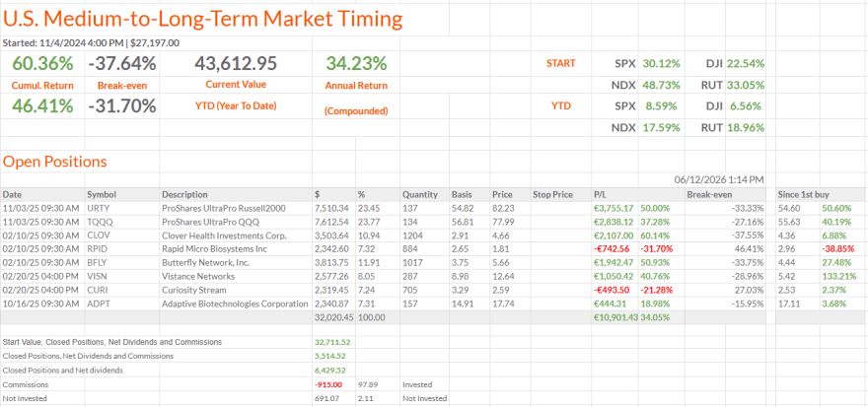Click the Symbol column header
868x407 pixels.
click(101, 195)
